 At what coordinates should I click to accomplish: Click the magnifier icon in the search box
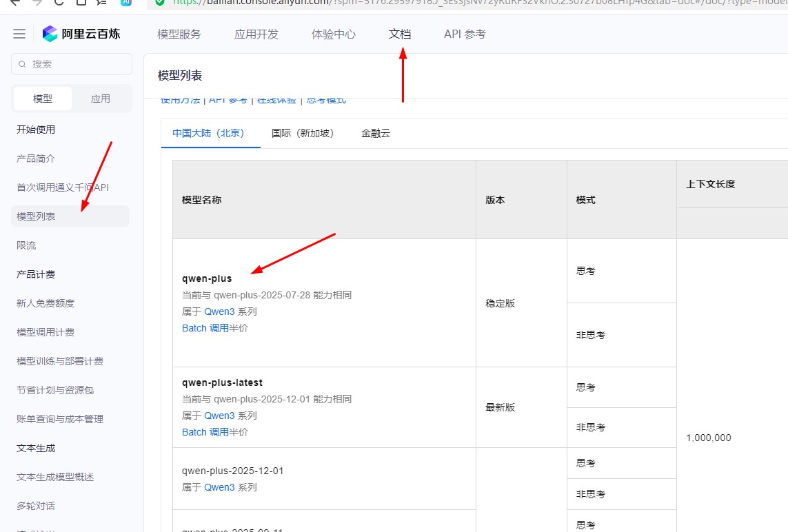click(x=22, y=64)
